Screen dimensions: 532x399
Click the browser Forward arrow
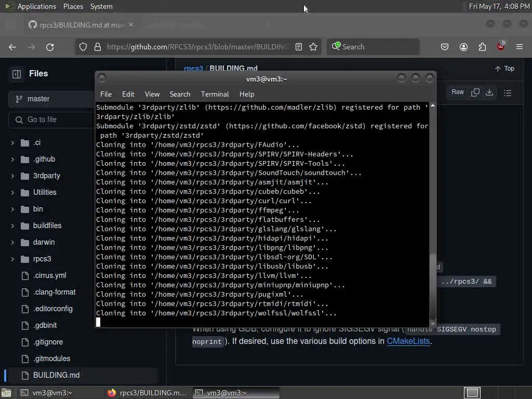tap(31, 47)
